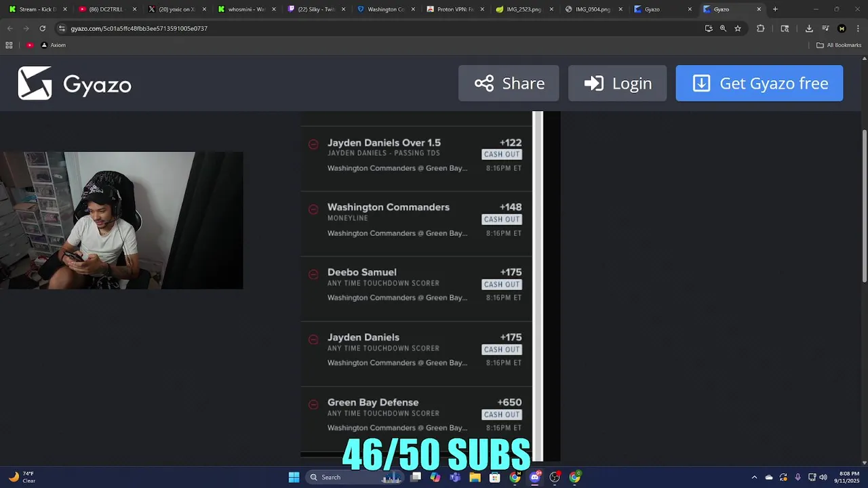Switch to yoxic on X tab
The width and height of the screenshot is (868, 488).
tap(176, 9)
